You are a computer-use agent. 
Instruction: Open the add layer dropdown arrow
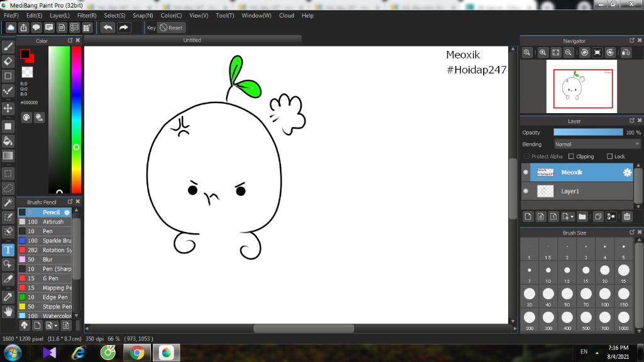click(x=572, y=217)
